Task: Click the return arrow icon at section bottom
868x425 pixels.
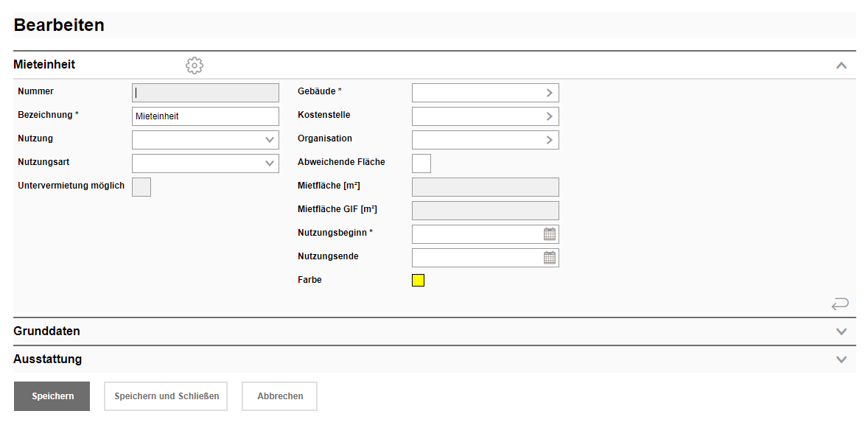Action: (x=840, y=303)
